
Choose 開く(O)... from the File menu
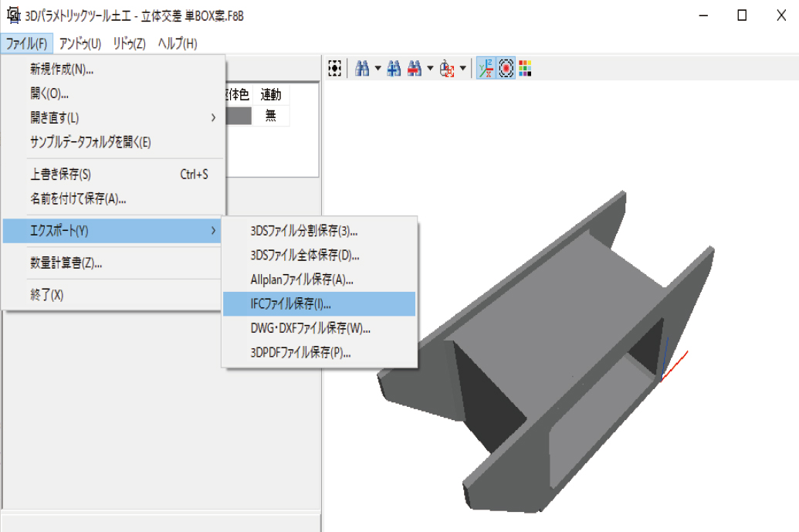(113, 93)
